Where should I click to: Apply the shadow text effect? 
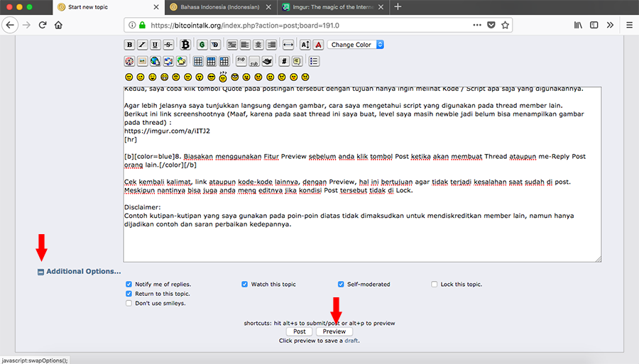point(214,45)
